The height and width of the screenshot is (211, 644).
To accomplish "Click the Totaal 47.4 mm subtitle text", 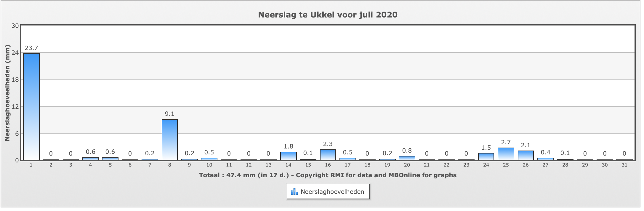I will pos(328,175).
